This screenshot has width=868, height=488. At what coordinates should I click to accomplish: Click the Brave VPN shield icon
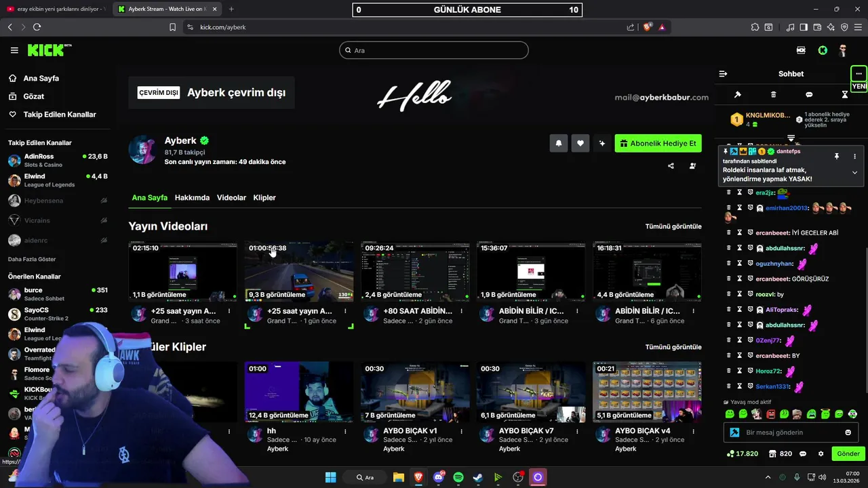pyautogui.click(x=844, y=27)
